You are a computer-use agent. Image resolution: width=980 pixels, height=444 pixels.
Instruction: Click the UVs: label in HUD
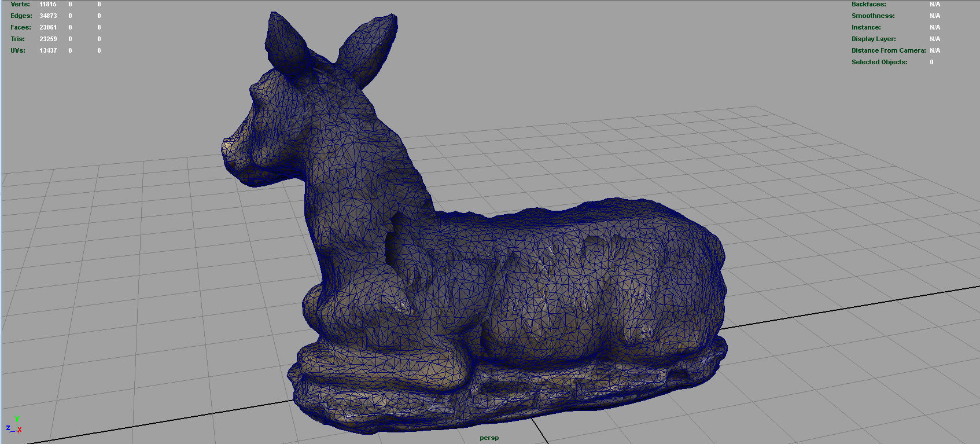(18, 50)
